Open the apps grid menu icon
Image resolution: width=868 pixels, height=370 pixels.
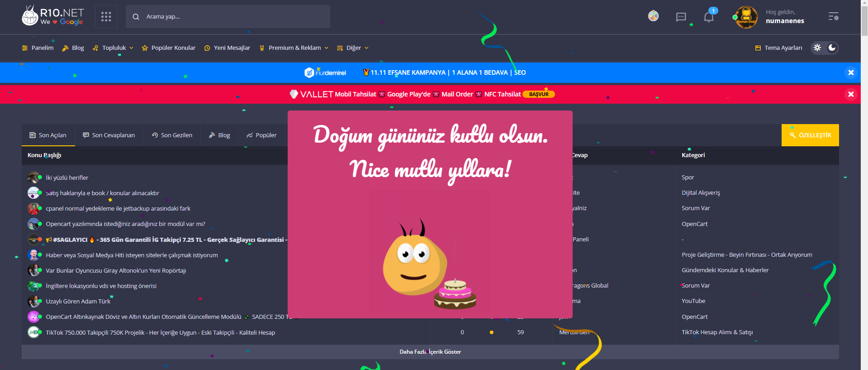click(x=106, y=17)
